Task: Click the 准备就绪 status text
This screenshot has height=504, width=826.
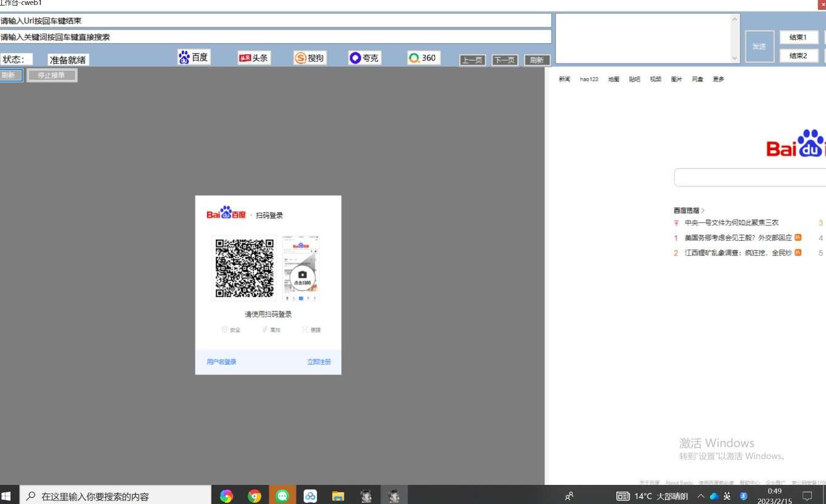Action: [68, 60]
